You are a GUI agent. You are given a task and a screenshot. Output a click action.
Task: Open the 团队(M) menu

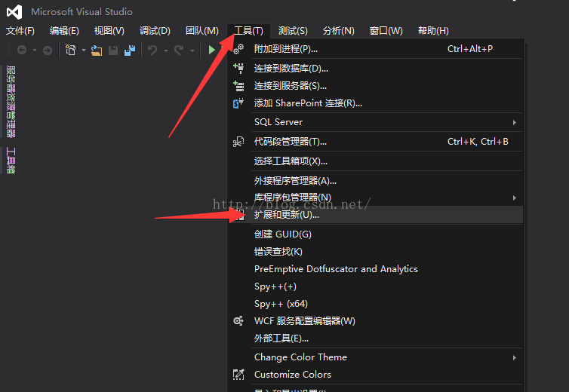[x=202, y=31]
